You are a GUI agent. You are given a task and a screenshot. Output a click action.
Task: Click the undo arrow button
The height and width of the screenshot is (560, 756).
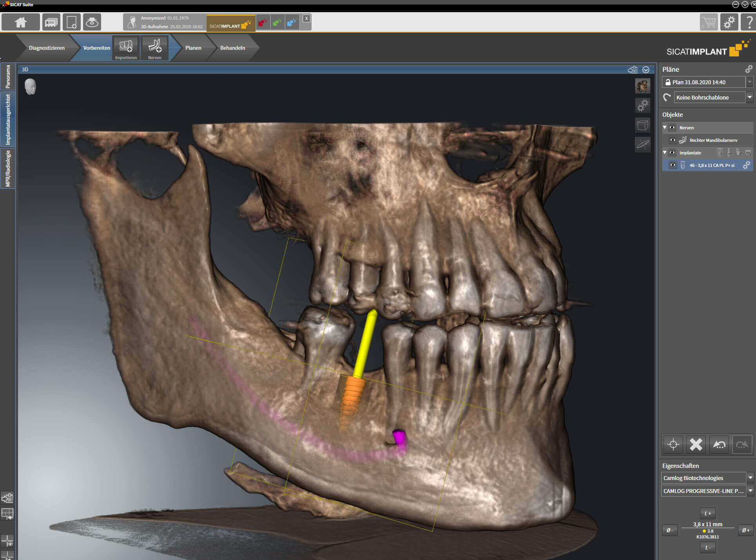(x=719, y=444)
